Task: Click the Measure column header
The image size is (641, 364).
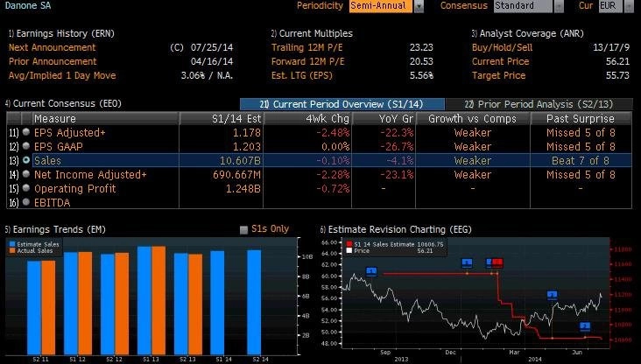Action: [x=105, y=118]
